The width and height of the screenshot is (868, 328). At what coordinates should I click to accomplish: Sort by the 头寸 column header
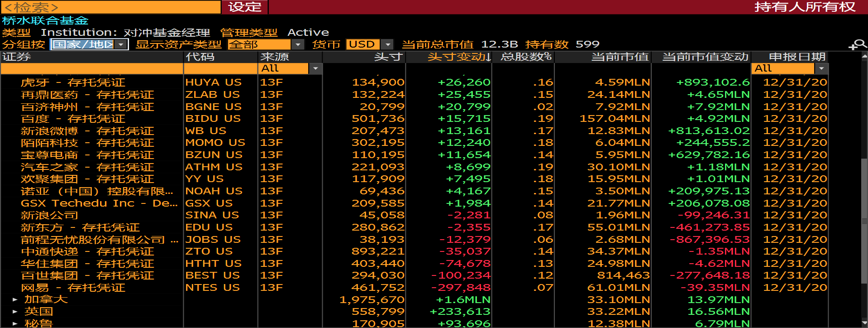[x=364, y=57]
